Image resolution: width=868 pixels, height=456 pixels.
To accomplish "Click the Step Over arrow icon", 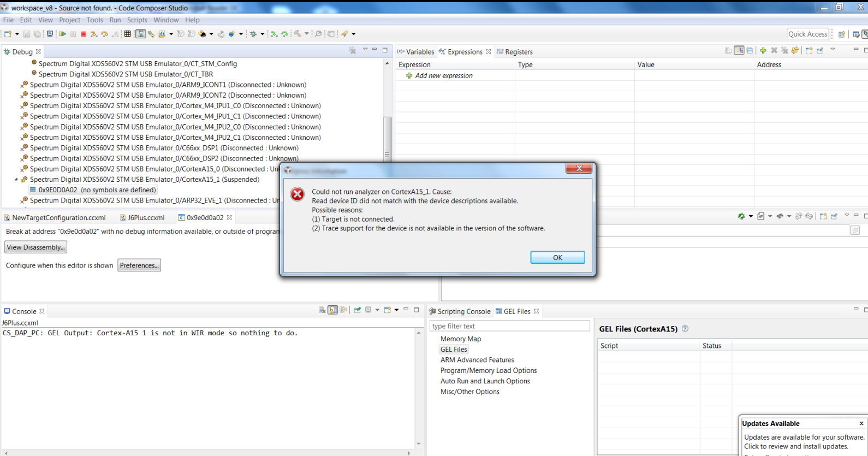I will (104, 34).
